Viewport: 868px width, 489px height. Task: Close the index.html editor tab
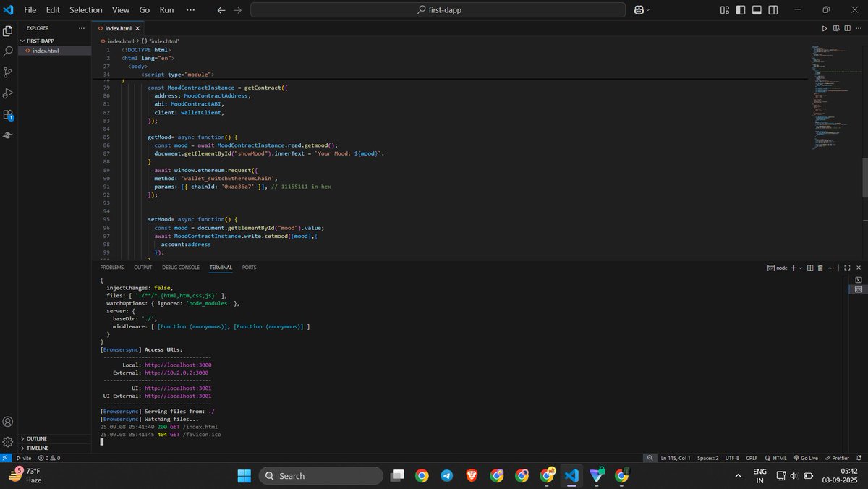point(138,28)
